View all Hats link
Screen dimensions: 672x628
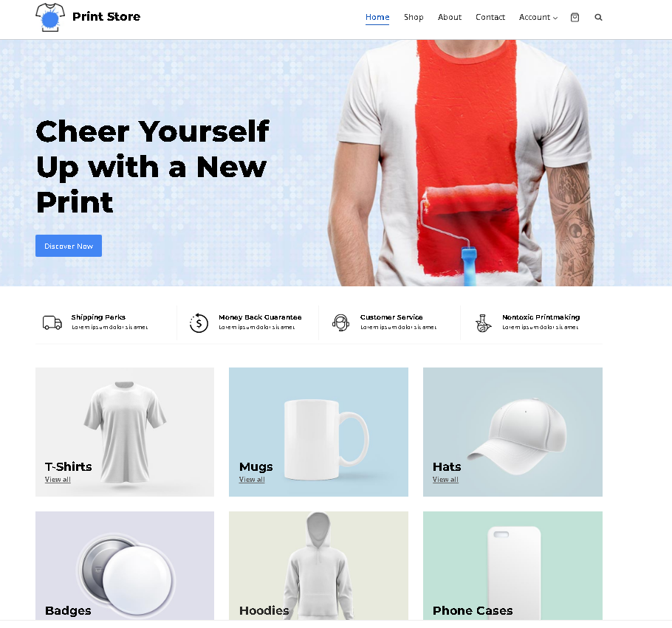pos(445,480)
